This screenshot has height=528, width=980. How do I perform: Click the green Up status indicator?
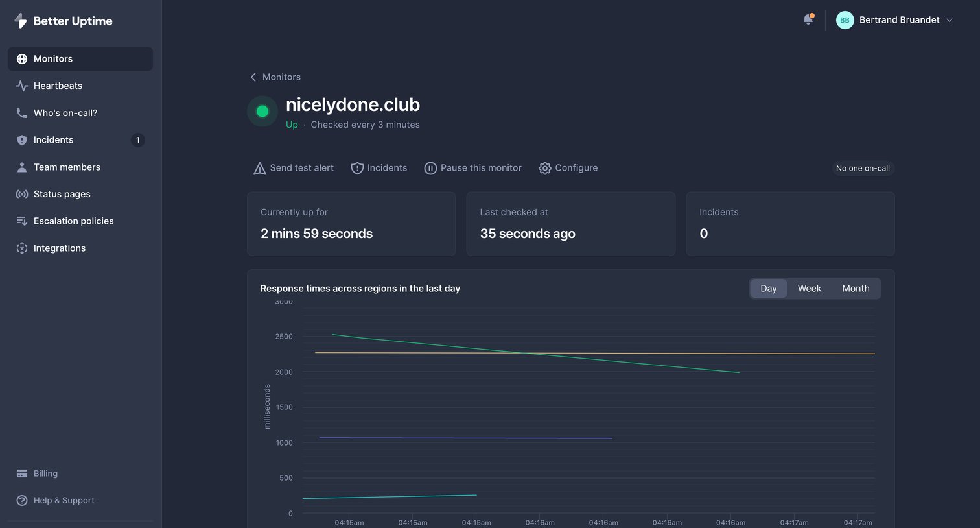pyautogui.click(x=262, y=112)
